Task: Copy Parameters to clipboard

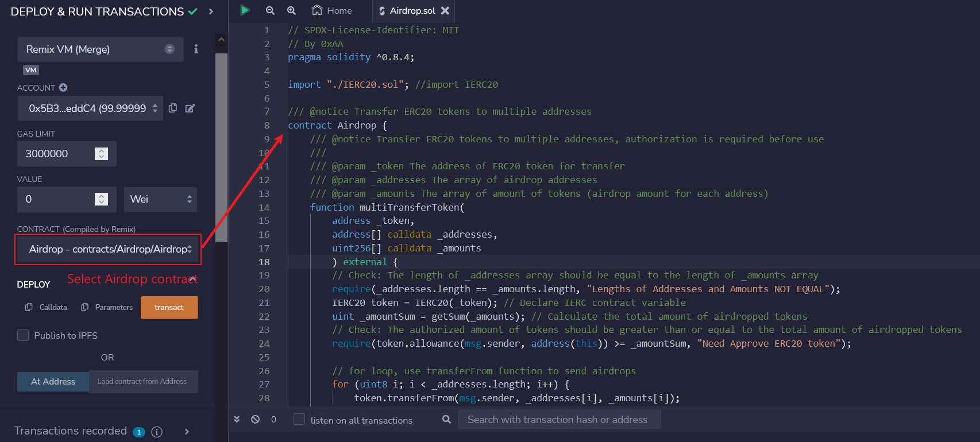Action: click(x=107, y=307)
